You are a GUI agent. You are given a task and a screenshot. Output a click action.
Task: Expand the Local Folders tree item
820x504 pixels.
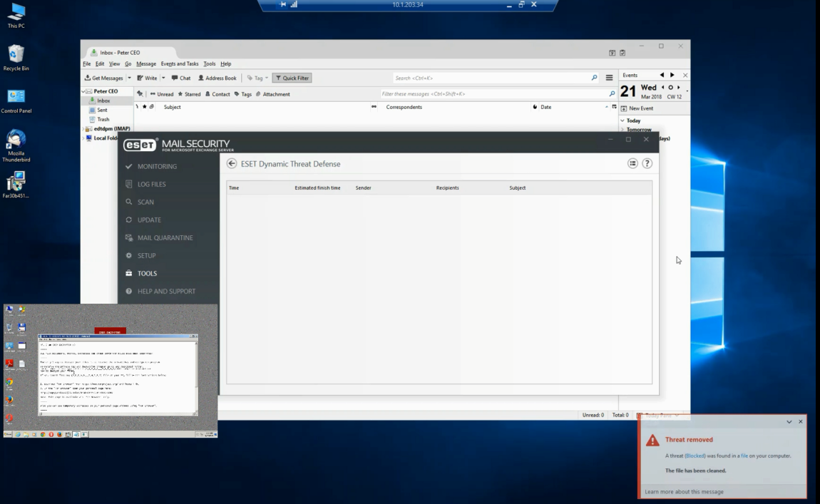point(83,138)
